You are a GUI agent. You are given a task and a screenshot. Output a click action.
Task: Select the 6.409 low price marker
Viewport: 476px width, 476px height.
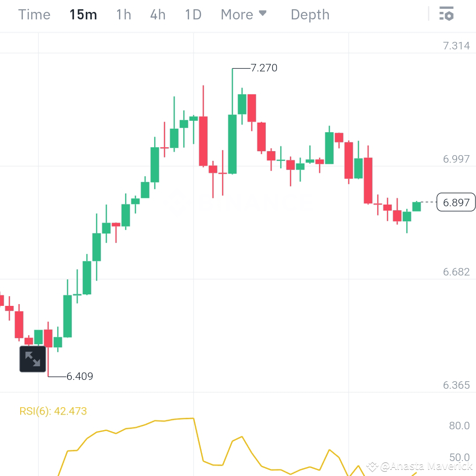[80, 376]
